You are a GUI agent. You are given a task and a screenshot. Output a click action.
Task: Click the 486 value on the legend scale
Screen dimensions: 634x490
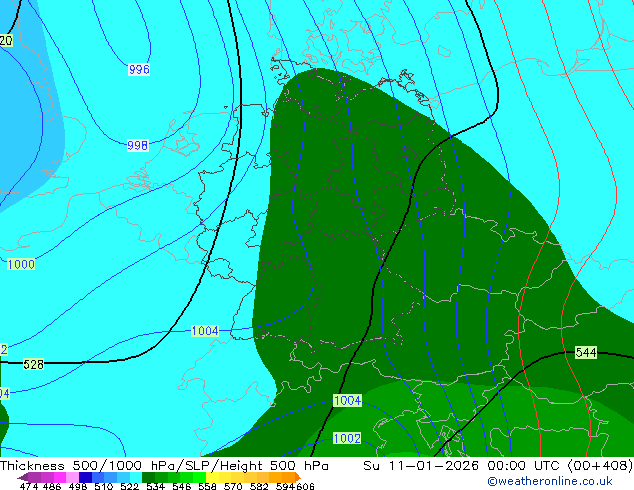[x=52, y=486]
